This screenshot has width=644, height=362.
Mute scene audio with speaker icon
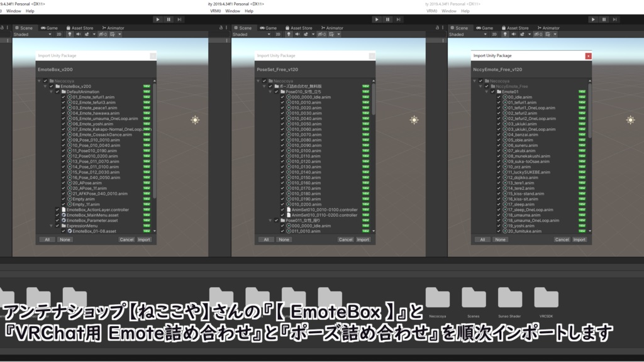tap(79, 35)
